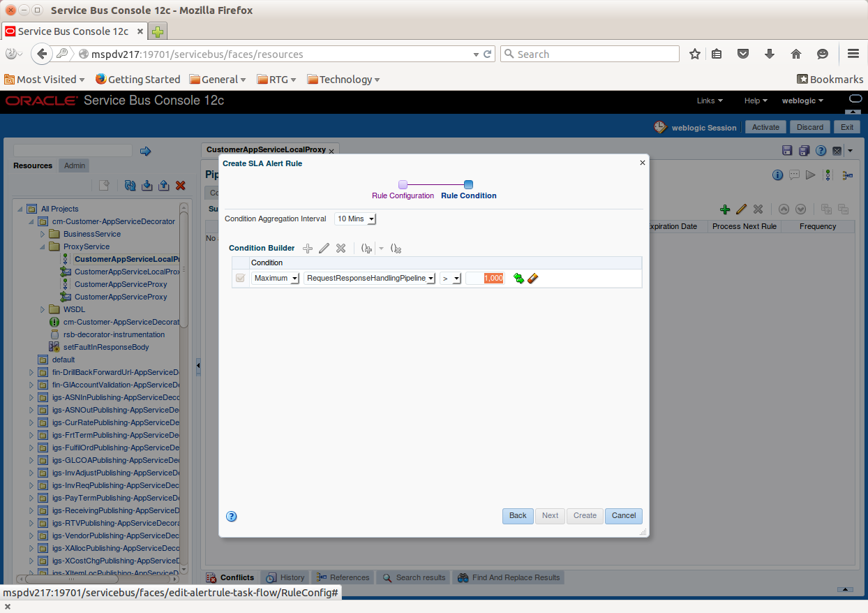Click the condition threshold value field

pyautogui.click(x=484, y=278)
